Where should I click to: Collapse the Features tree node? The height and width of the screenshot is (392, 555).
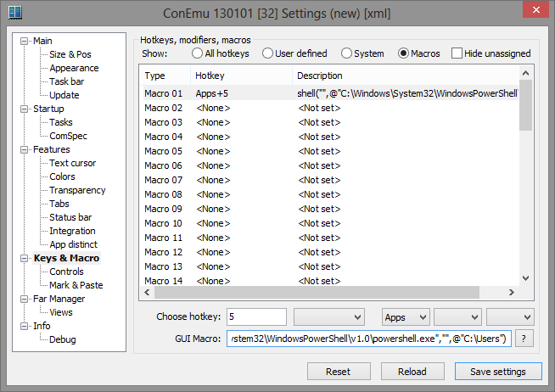pyautogui.click(x=23, y=149)
